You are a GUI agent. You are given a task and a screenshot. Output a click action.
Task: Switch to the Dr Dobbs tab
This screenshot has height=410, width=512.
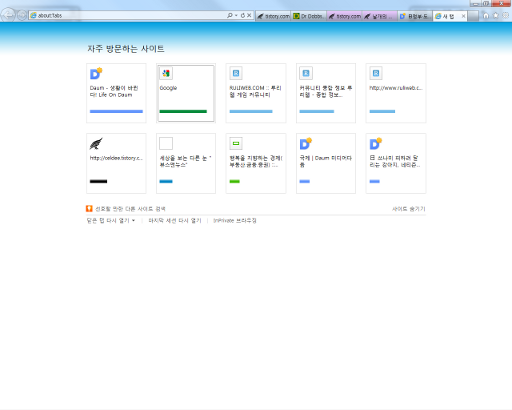click(x=309, y=16)
